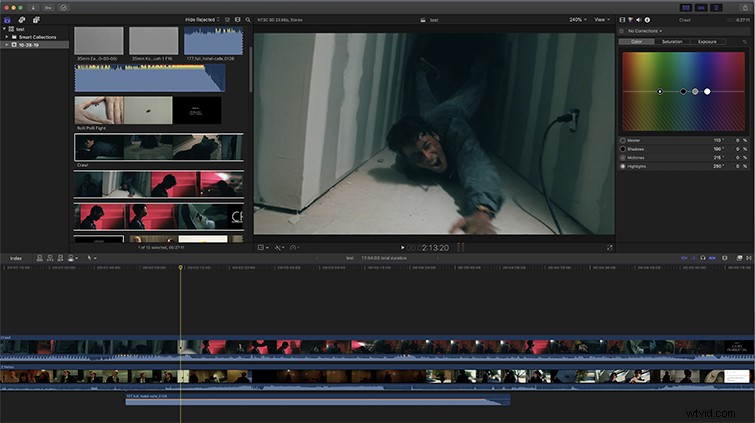Collapse the test library disclosure triangle

[x=4, y=29]
